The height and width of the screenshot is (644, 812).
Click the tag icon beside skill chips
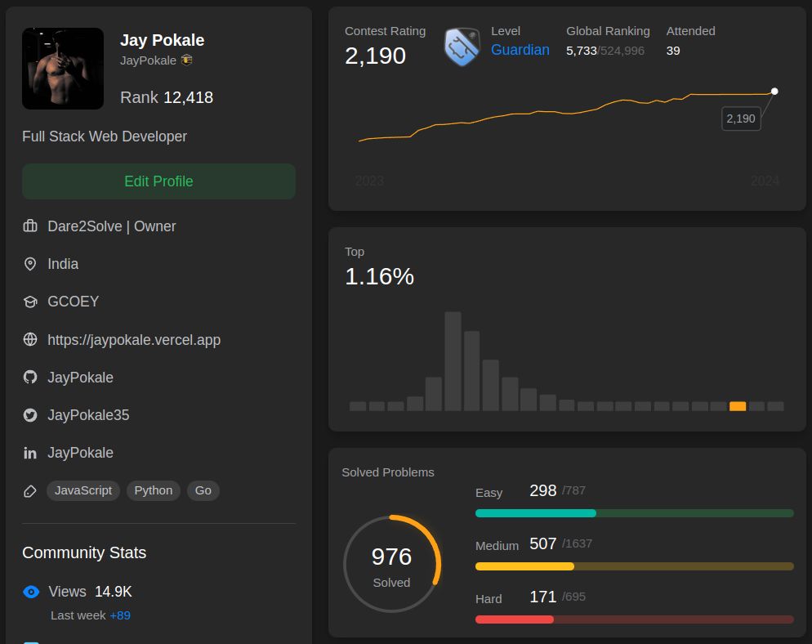30,490
